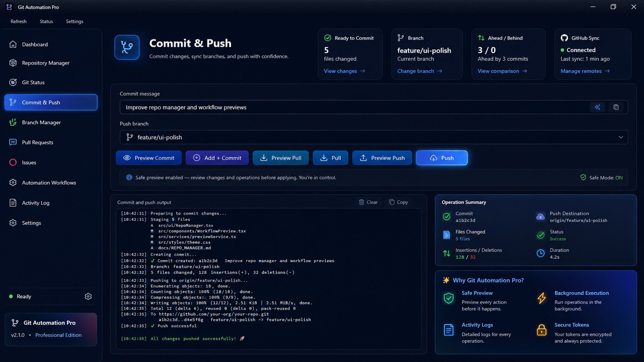Click the Background Execution lightning icon
644x362 pixels.
click(542, 298)
